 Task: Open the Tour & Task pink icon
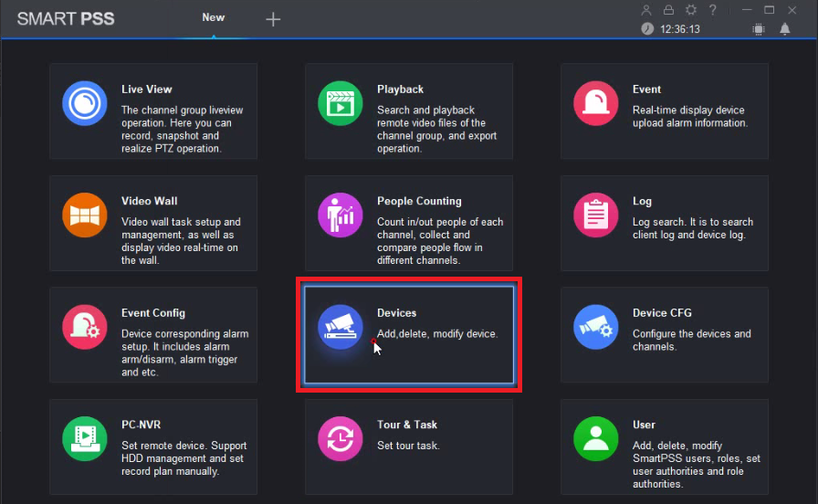(x=341, y=439)
